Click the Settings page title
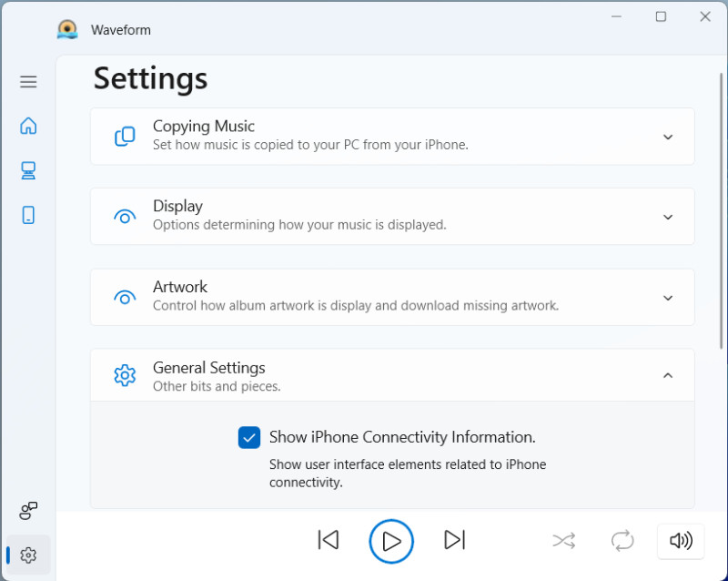Viewport: 728px width, 581px height. click(150, 78)
